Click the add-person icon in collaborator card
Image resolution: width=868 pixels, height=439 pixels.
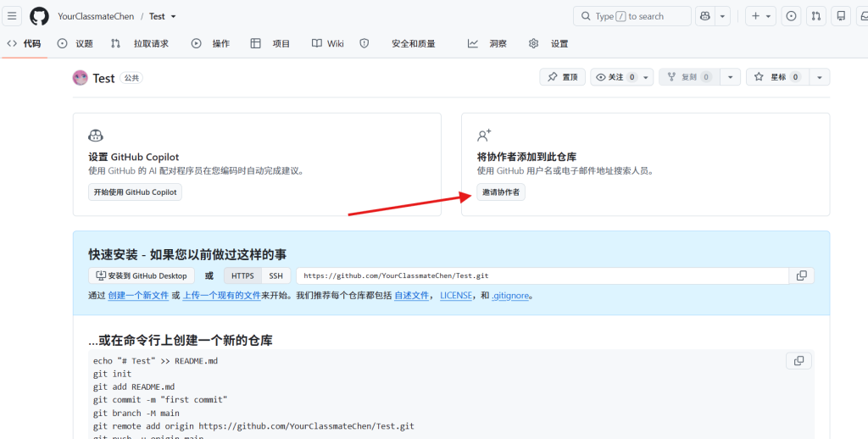click(x=484, y=136)
